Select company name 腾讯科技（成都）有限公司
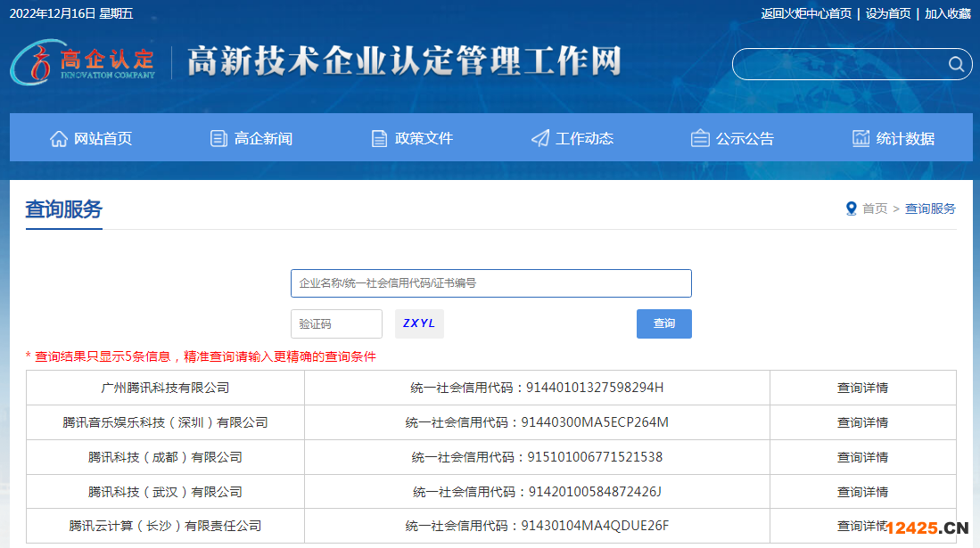 pyautogui.click(x=165, y=457)
